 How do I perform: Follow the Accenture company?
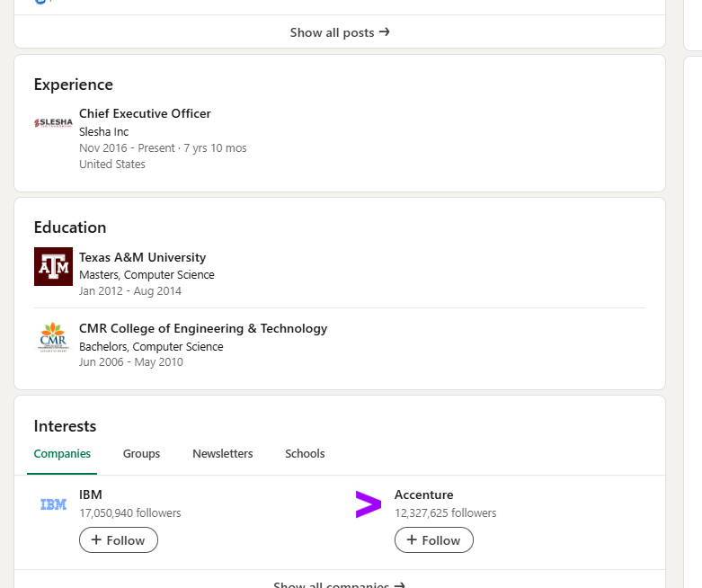point(433,540)
